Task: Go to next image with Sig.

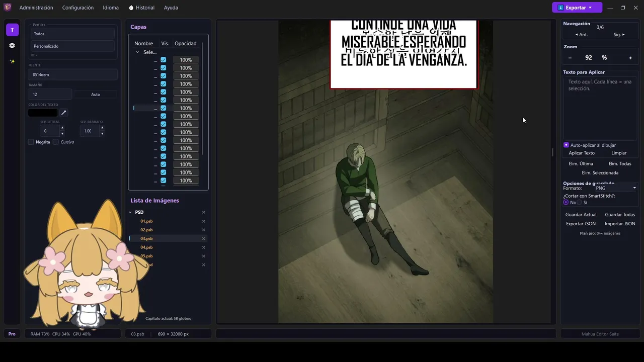Action: coord(619,35)
